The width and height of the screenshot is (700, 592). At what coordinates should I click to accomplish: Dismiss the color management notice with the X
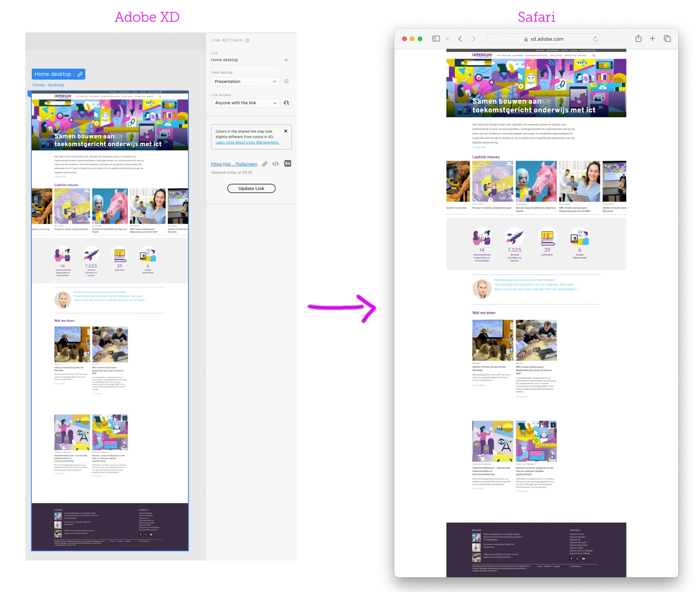pos(286,131)
